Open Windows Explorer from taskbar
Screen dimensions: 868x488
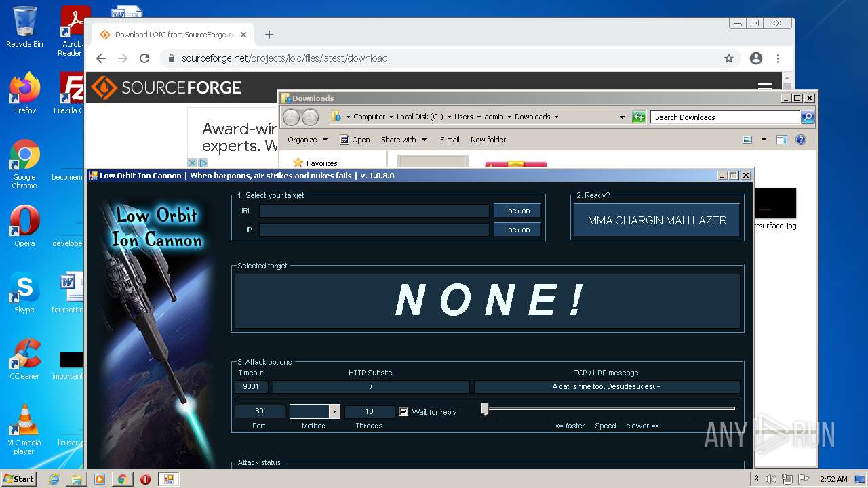tap(77, 479)
